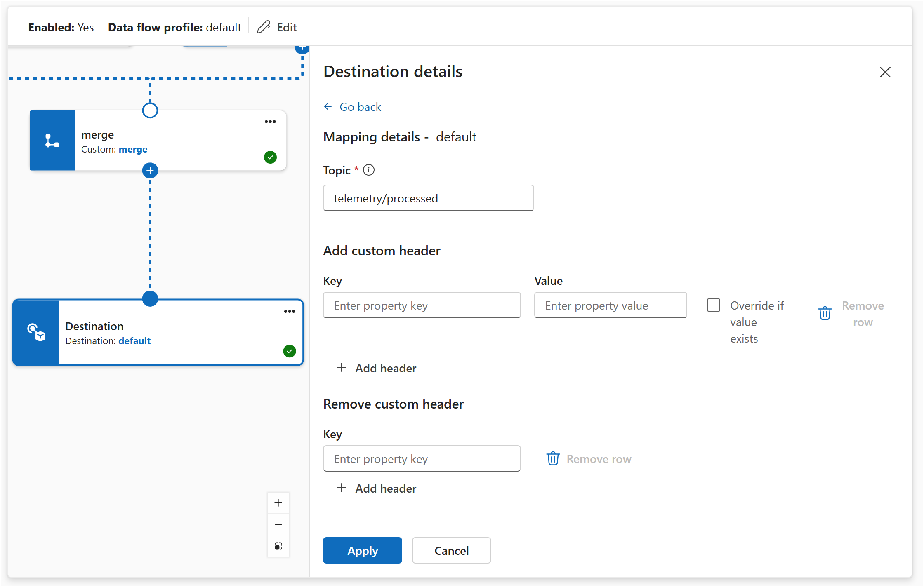924x587 pixels.
Task: Click the Enabled: Yes status text
Action: (x=61, y=27)
